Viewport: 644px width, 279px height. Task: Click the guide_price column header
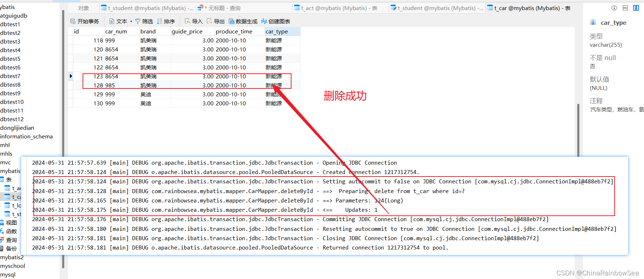coord(193,32)
